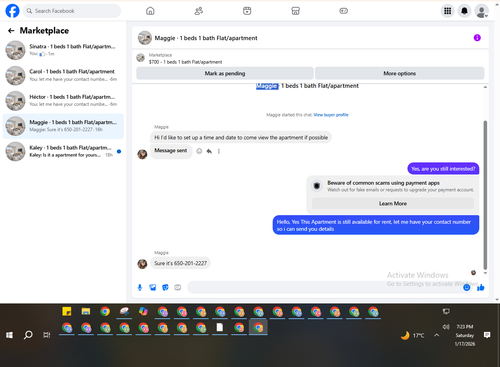This screenshot has height=367, width=500.
Task: Open the Sinatra conversation
Action: coord(63,50)
